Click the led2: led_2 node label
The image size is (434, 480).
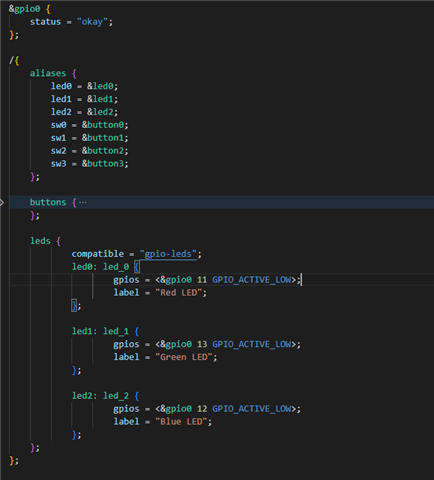100,396
